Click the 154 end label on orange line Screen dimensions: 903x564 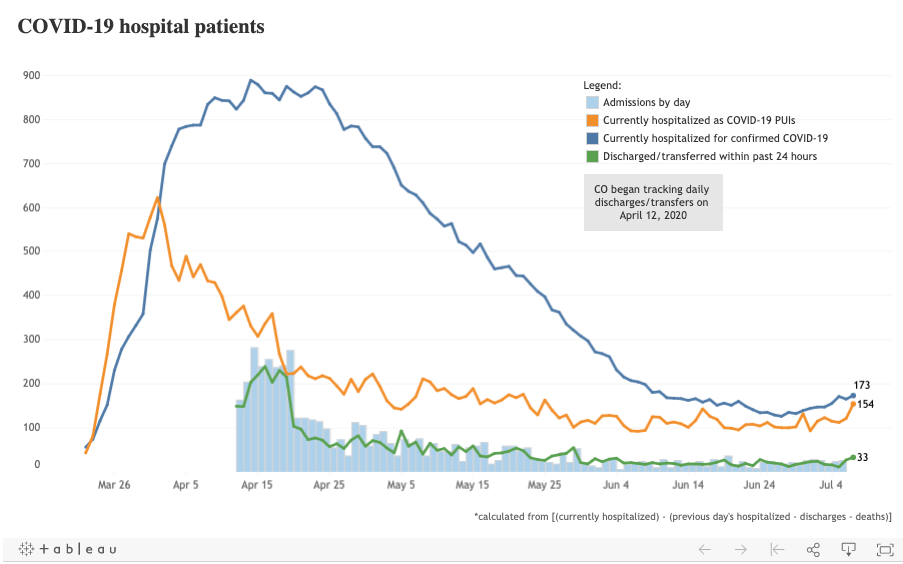(x=866, y=403)
